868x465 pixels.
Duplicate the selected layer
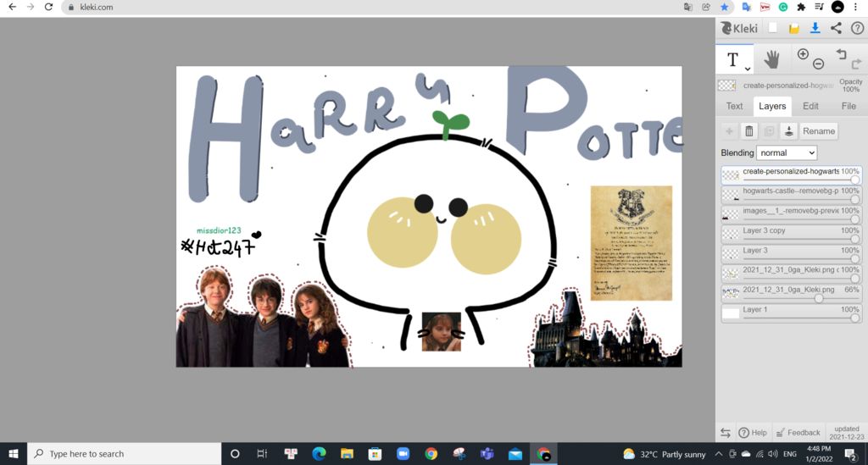(769, 131)
